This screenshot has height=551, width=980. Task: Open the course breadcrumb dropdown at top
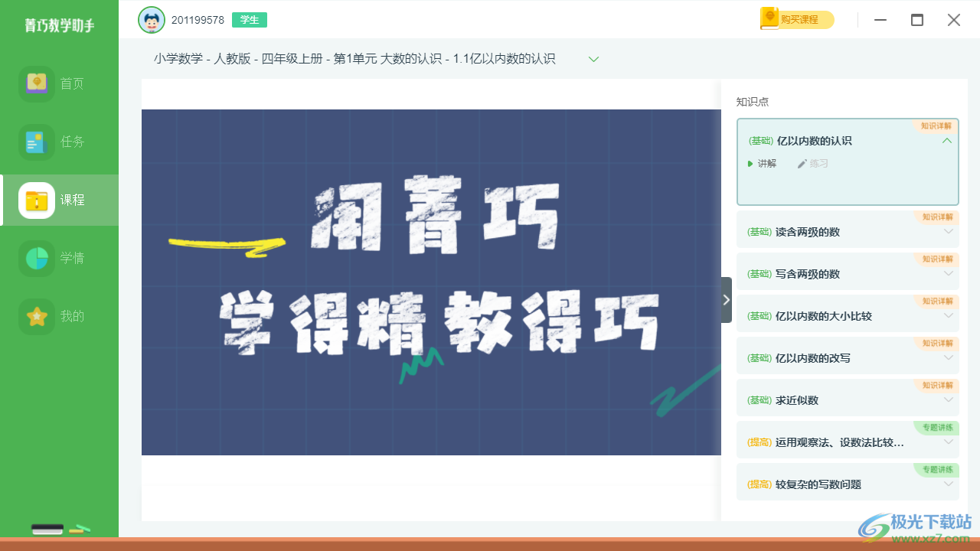point(593,59)
